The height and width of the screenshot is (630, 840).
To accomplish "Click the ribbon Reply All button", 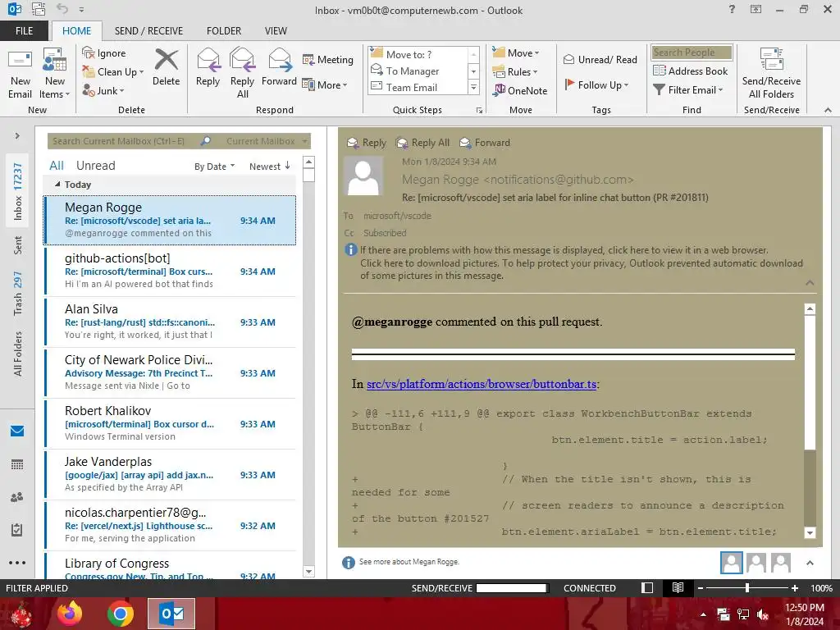I will 242,74.
